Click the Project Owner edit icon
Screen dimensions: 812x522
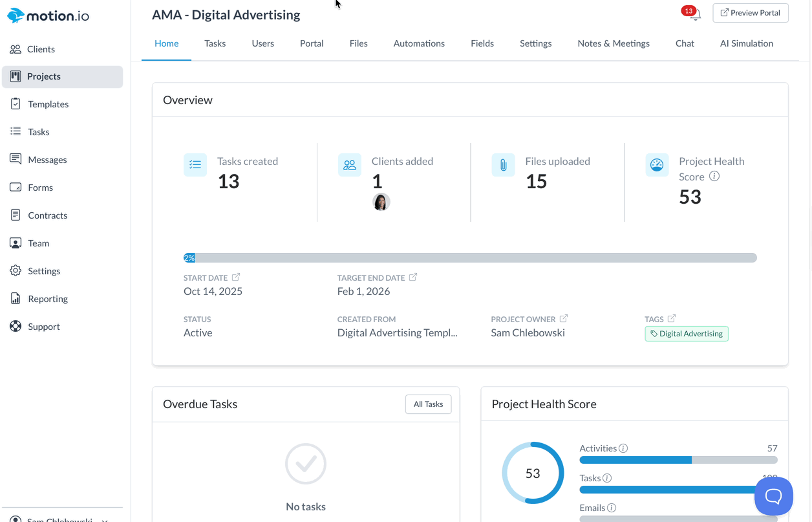(564, 318)
